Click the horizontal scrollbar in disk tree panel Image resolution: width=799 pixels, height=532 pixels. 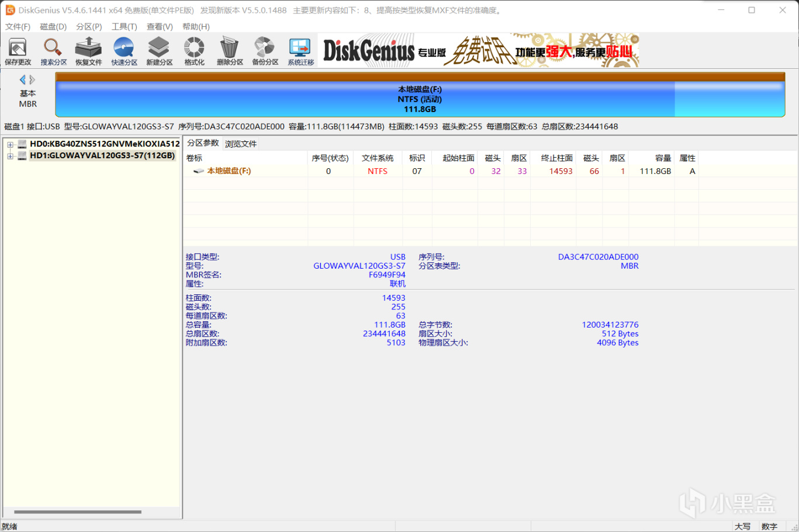coord(77,512)
